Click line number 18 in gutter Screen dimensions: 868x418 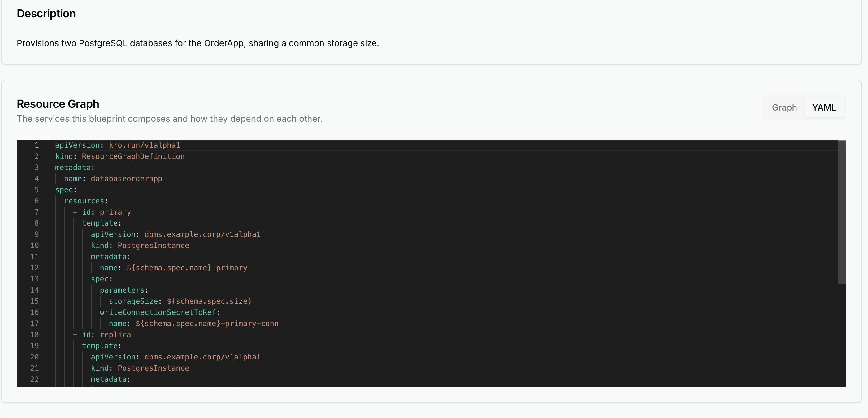(34, 334)
